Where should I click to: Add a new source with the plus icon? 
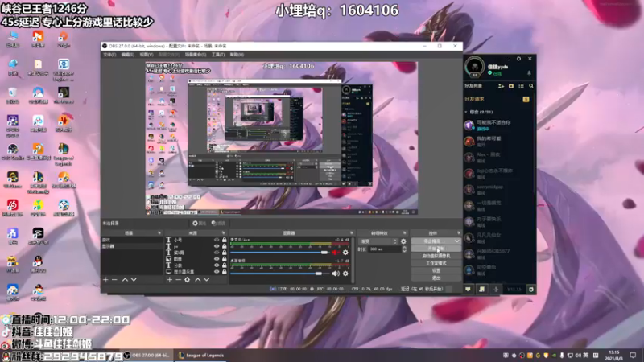(170, 279)
